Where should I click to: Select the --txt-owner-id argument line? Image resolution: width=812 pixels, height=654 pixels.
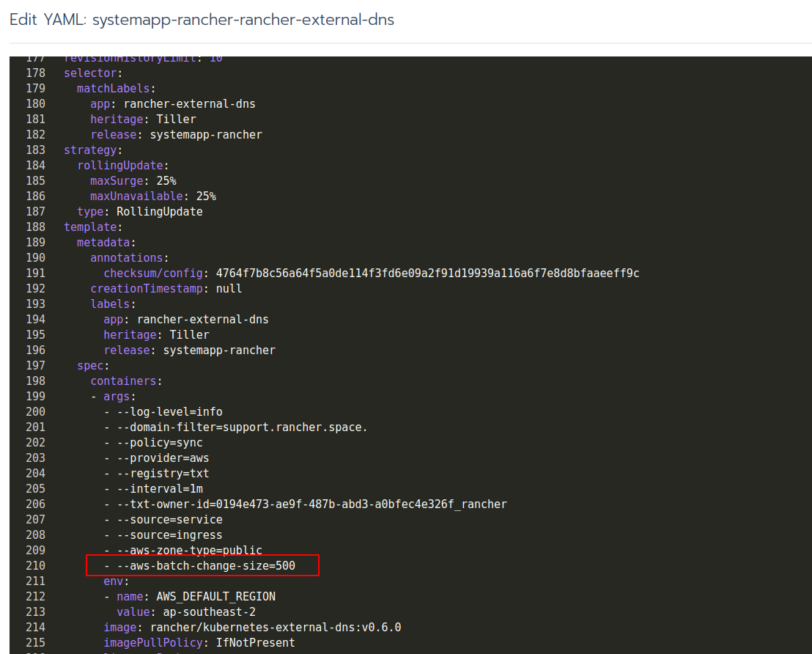pyautogui.click(x=308, y=504)
